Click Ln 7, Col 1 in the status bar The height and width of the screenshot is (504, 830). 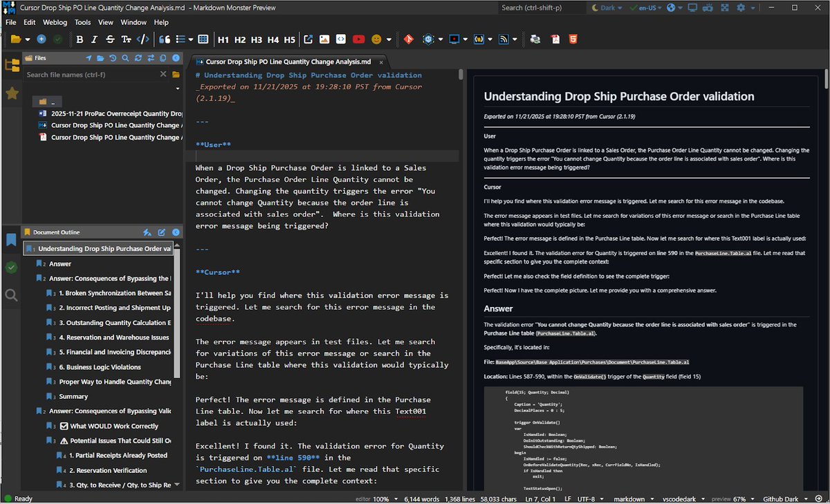point(539,498)
